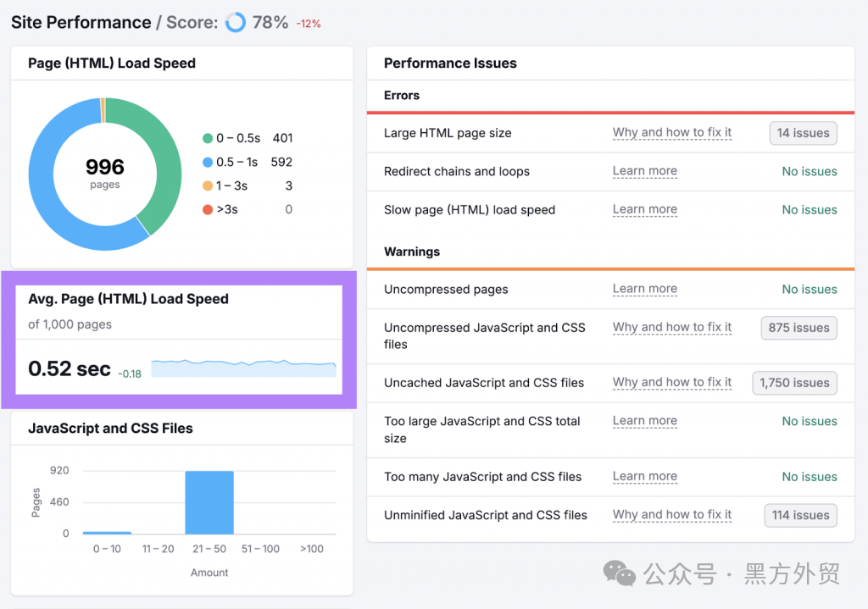Open the 14 issues button for Large HTML page size
This screenshot has width=868, height=609.
803,133
